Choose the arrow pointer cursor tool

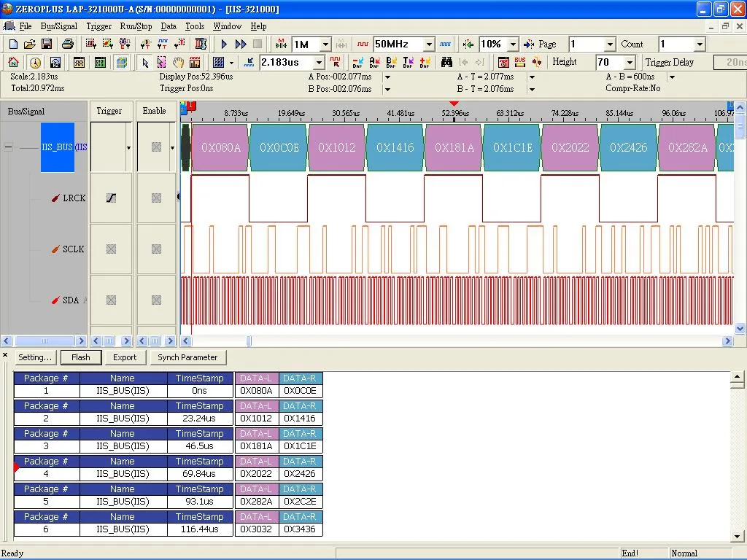pos(145,63)
